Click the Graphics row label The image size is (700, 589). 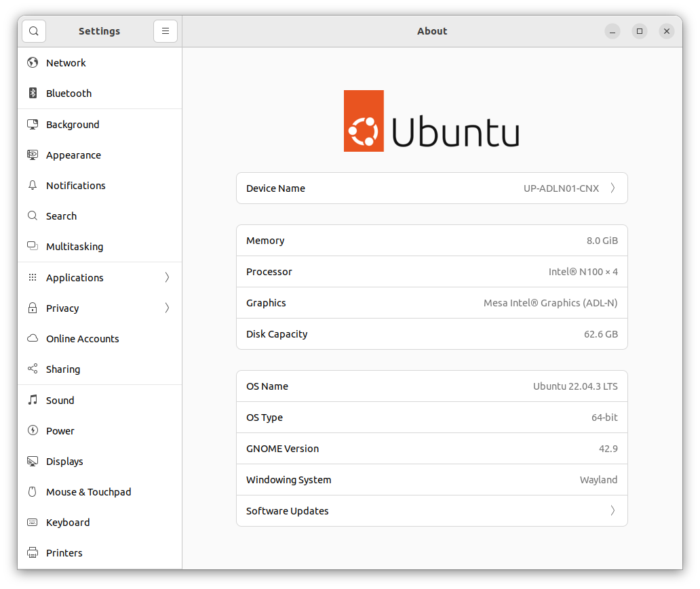[266, 303]
